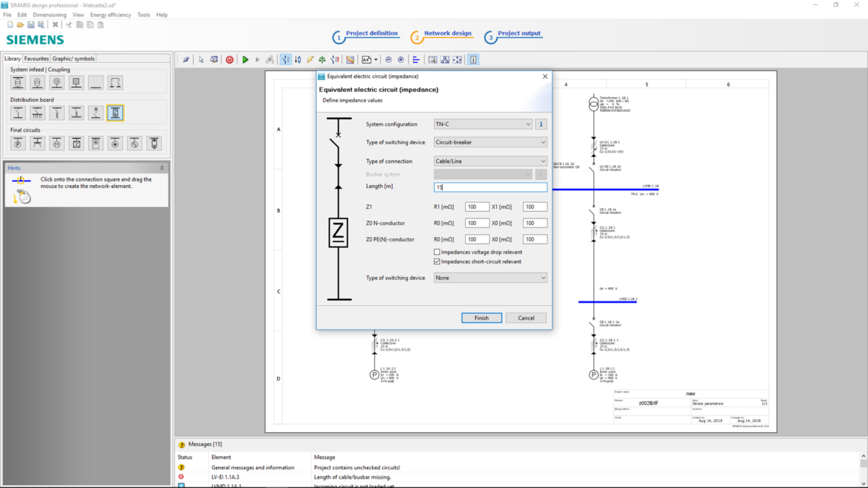Open Type of connection Cable/Line dropdown
The height and width of the screenshot is (488, 868).
pyautogui.click(x=490, y=161)
